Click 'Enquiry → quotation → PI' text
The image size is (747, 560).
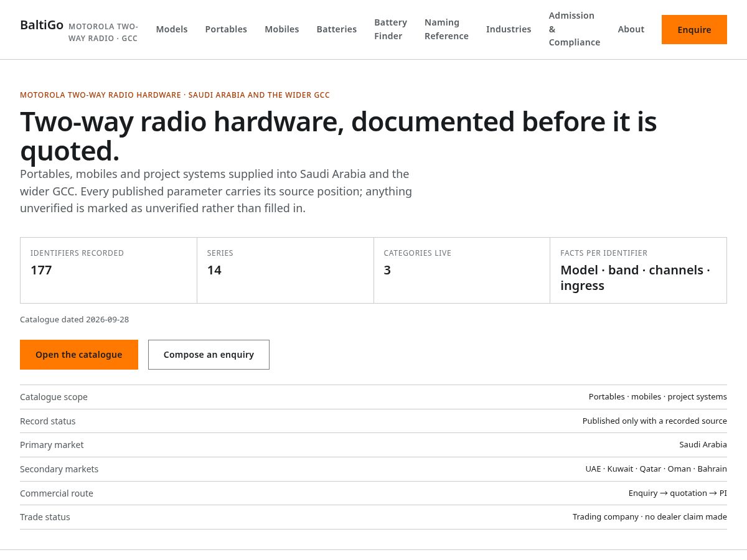(x=678, y=493)
